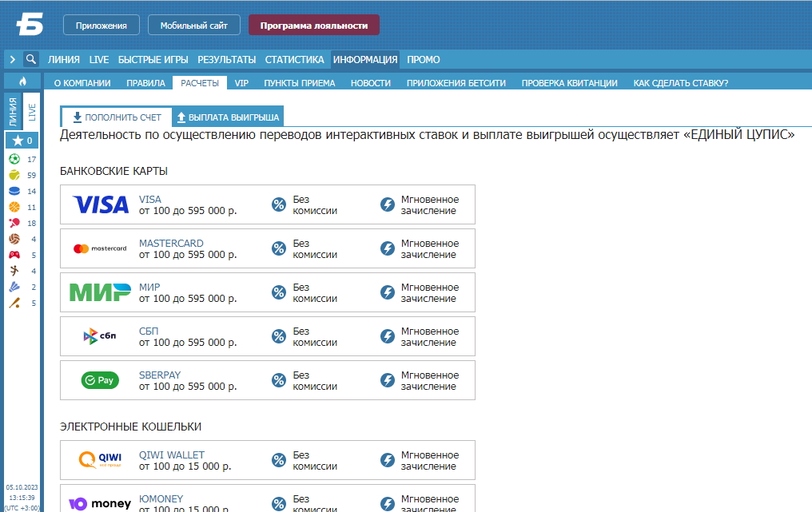Open РЕЗУЛЬТАТЫ menu item
Image resolution: width=812 pixels, height=512 pixels.
coord(227,60)
